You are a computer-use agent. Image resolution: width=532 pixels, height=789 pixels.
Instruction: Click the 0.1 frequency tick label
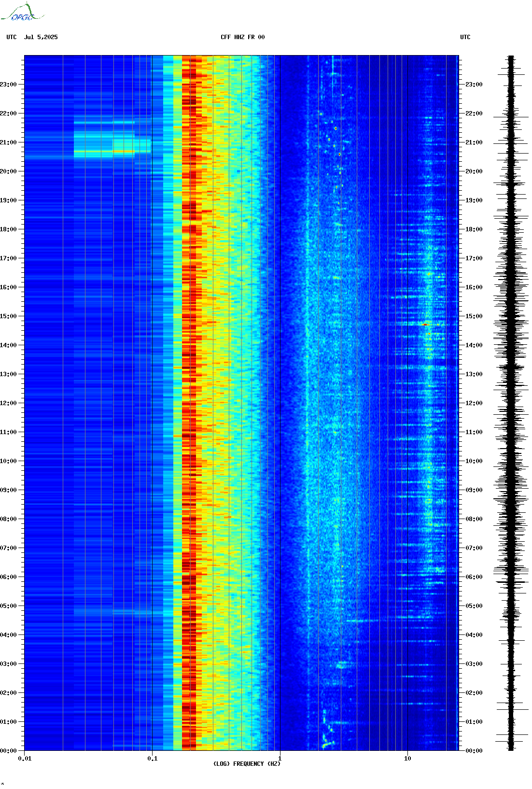coord(152,758)
